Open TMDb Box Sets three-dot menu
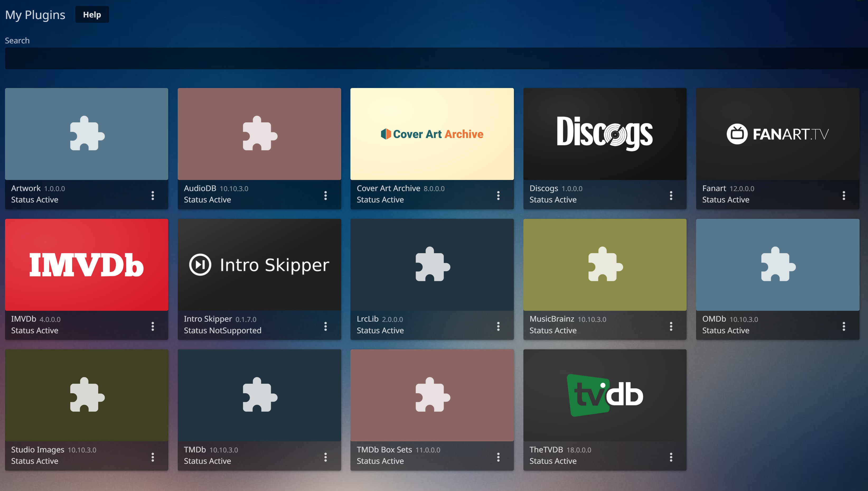 click(498, 457)
